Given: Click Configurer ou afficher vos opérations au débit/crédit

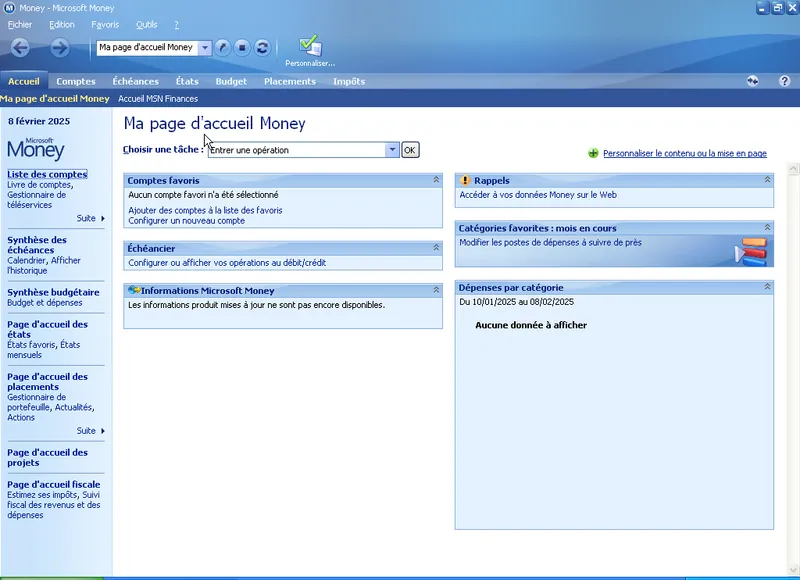Looking at the screenshot, I should coord(227,263).
